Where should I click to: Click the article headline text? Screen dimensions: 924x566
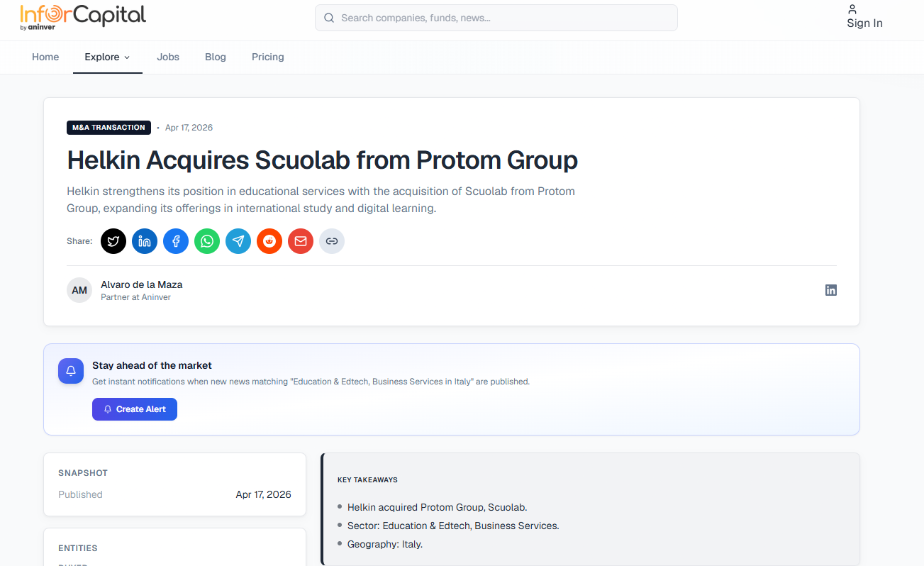pyautogui.click(x=323, y=160)
